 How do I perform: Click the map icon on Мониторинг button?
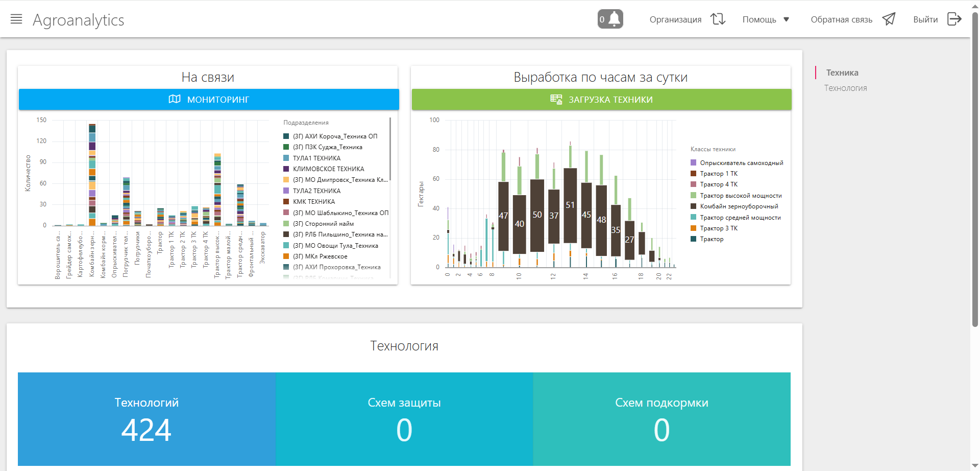click(x=175, y=99)
